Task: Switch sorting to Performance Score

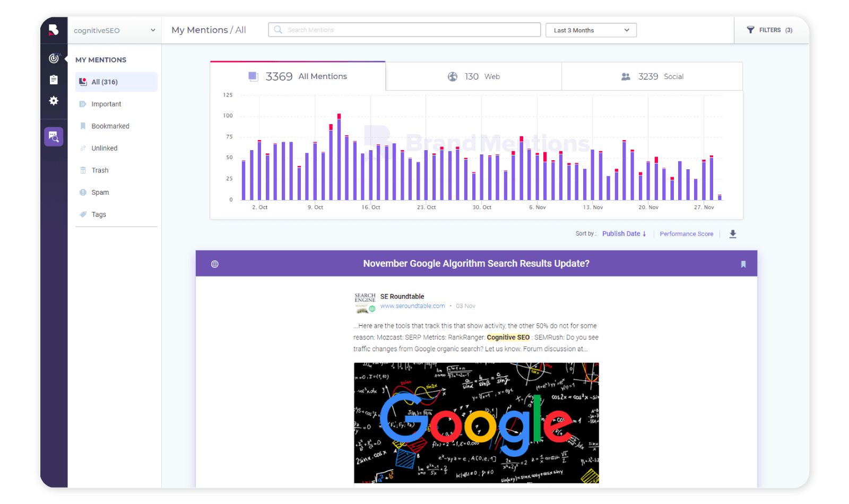Action: 686,233
